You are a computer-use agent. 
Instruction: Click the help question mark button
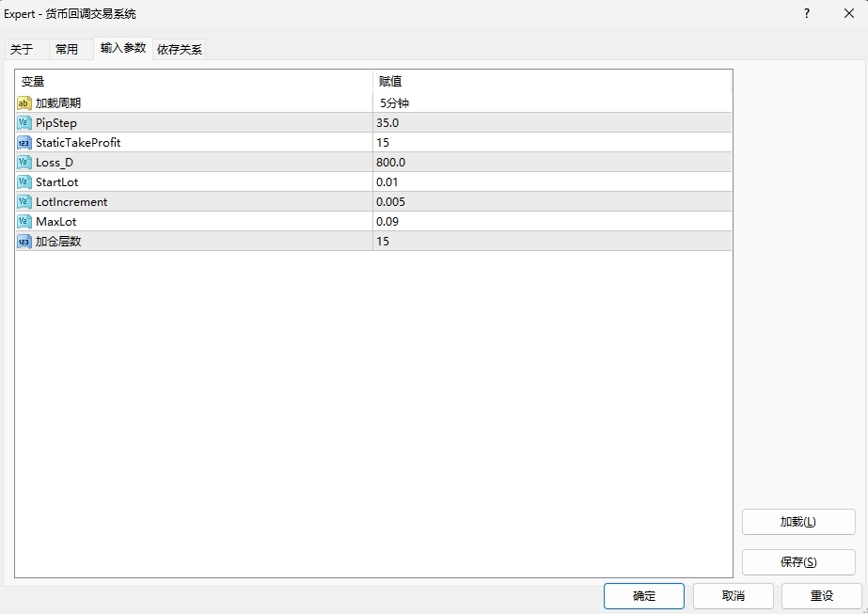[806, 14]
